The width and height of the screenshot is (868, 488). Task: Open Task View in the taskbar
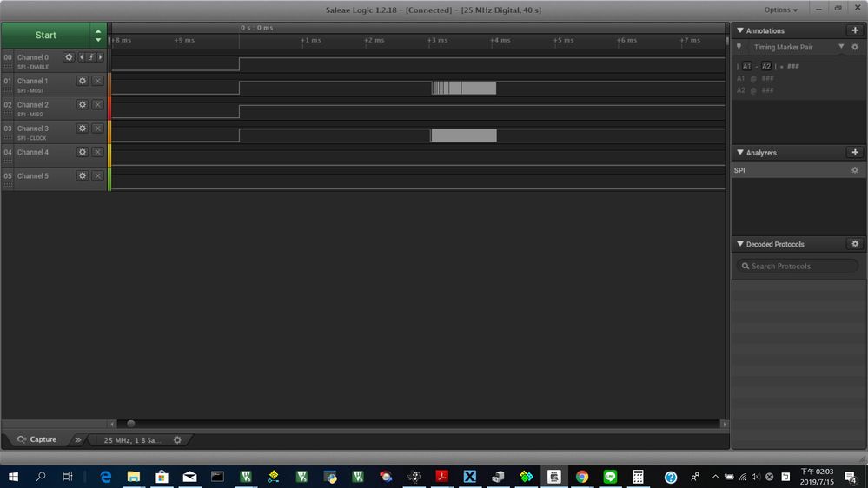point(68,477)
